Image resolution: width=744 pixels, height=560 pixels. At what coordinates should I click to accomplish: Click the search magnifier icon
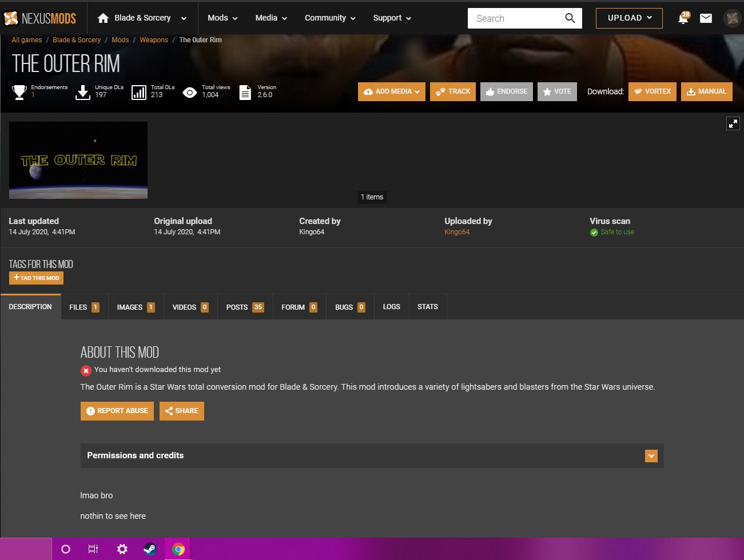(x=570, y=18)
